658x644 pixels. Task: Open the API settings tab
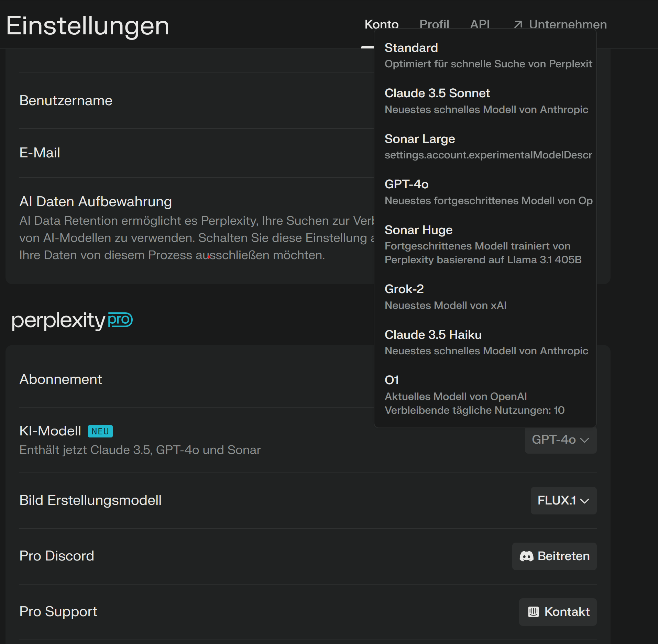pyautogui.click(x=480, y=24)
